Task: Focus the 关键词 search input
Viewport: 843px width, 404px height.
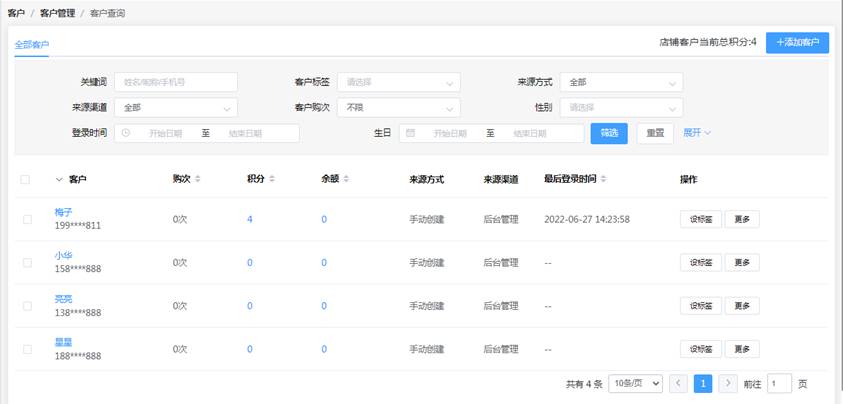Action: pyautogui.click(x=176, y=82)
